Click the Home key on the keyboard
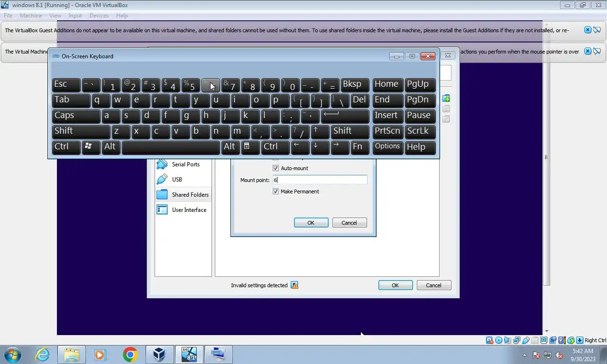This screenshot has height=364, width=607. coord(388,85)
